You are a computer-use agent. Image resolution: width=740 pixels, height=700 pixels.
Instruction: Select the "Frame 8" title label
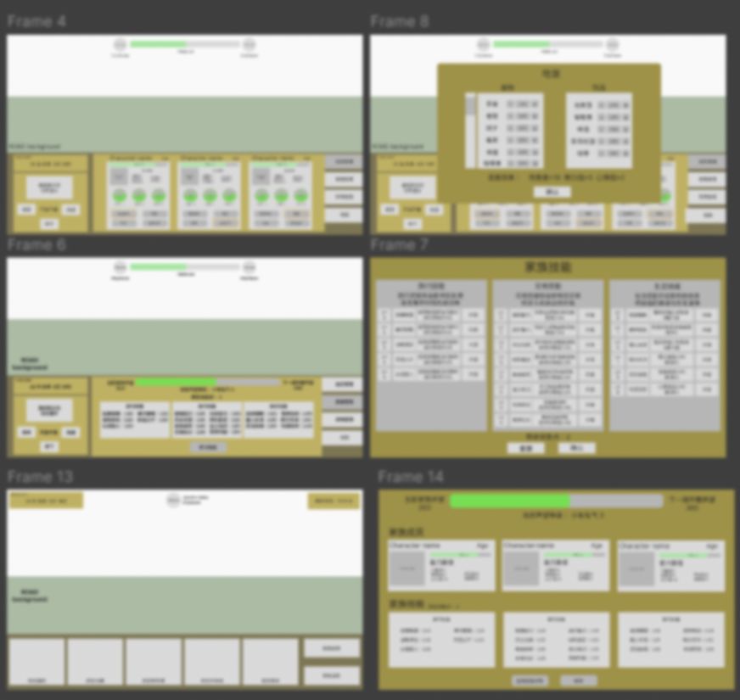399,21
